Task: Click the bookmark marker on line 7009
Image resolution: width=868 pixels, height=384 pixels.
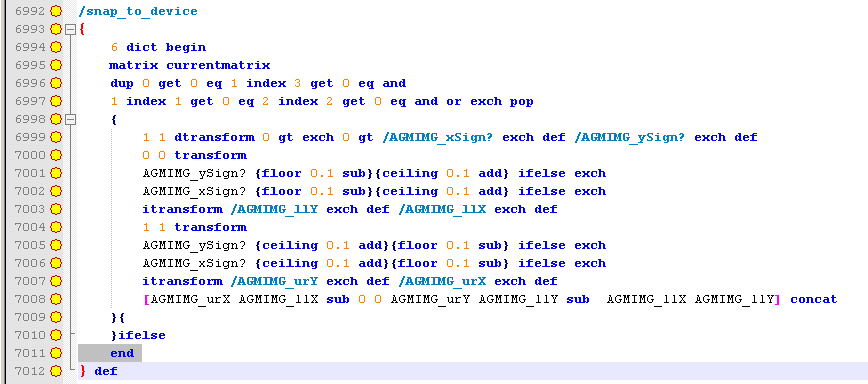Action: click(56, 317)
